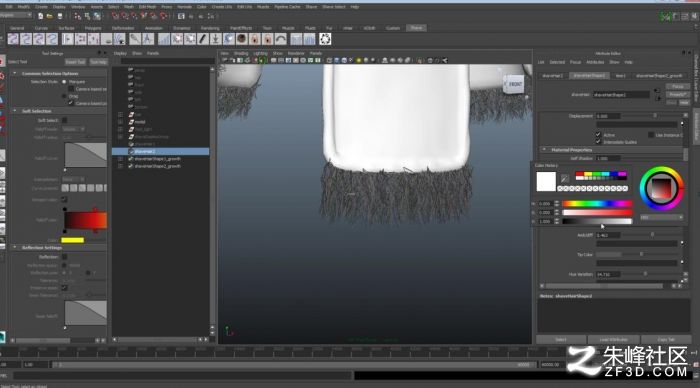
Task: Open the viewport Shading menu
Action: pyautogui.click(x=241, y=53)
